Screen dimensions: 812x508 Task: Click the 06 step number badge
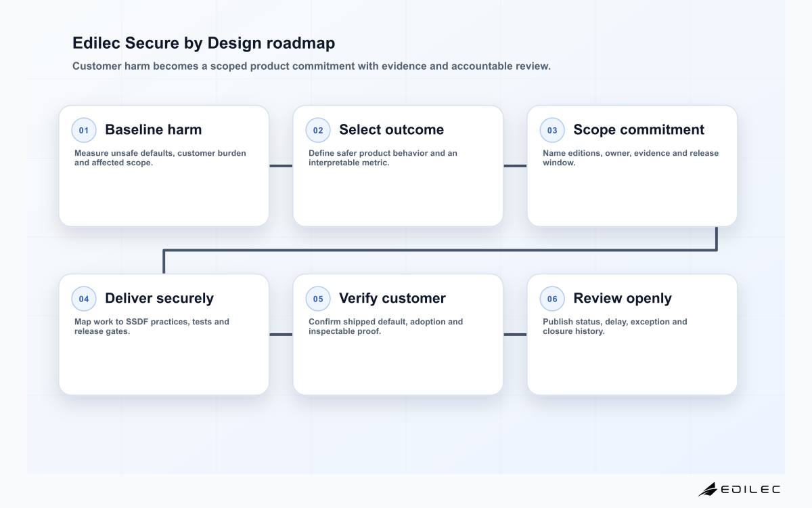click(x=552, y=299)
